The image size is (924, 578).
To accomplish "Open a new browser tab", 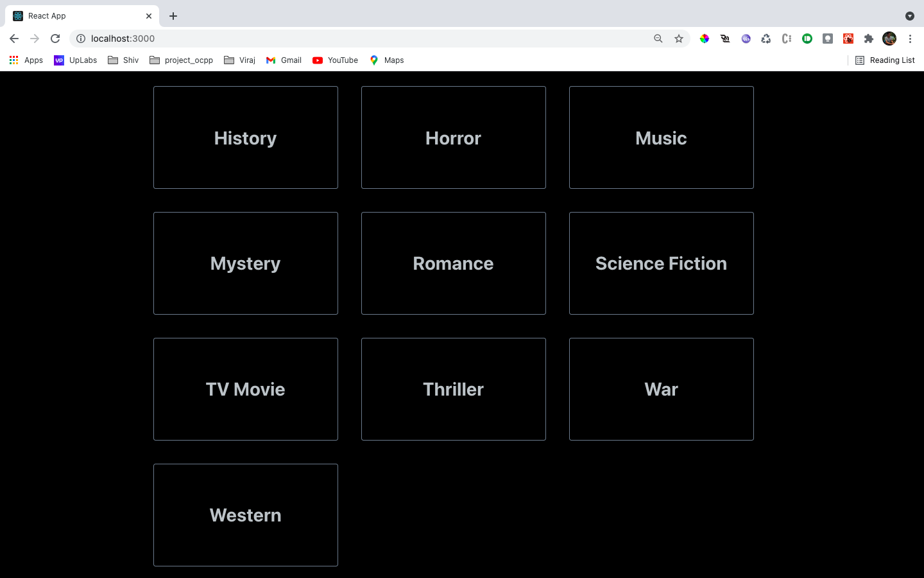I will click(x=173, y=15).
